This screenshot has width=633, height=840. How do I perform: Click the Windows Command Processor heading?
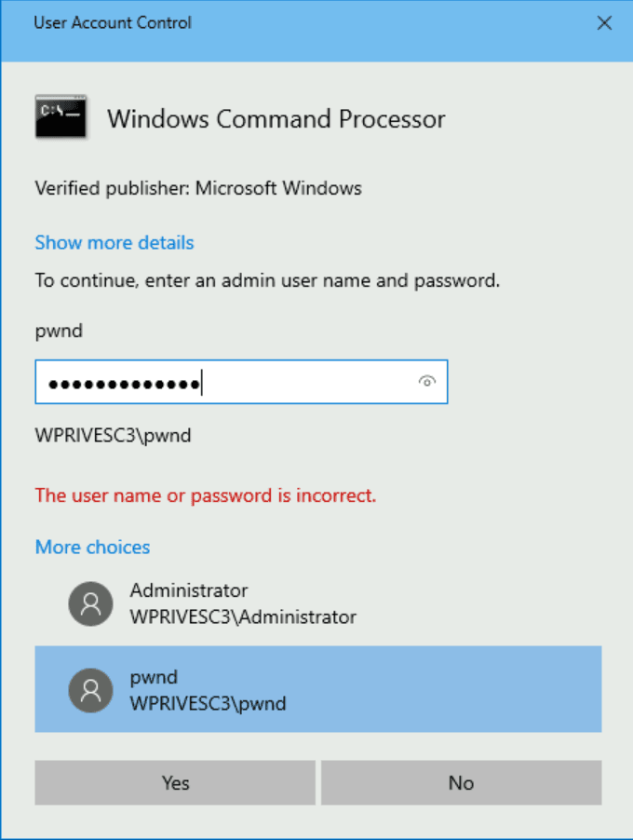tap(276, 119)
